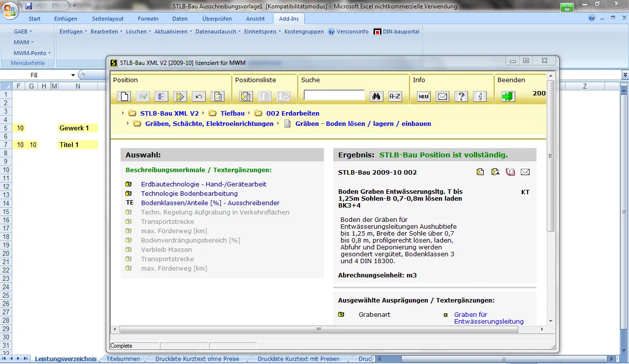This screenshot has width=629, height=364.
Task: Open the Aktualisieren add-in dropdown
Action: (x=173, y=31)
